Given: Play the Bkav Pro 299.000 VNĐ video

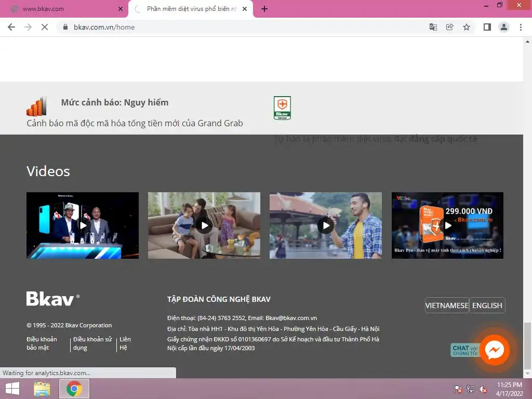Looking at the screenshot, I should pos(447,225).
